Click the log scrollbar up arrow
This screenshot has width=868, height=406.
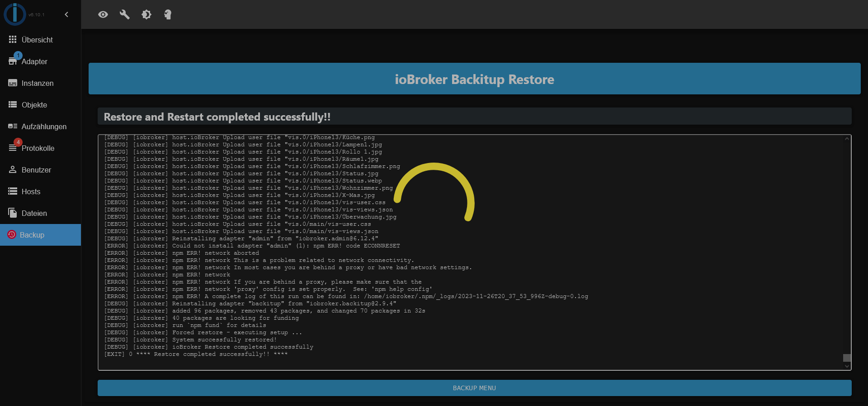[847, 139]
